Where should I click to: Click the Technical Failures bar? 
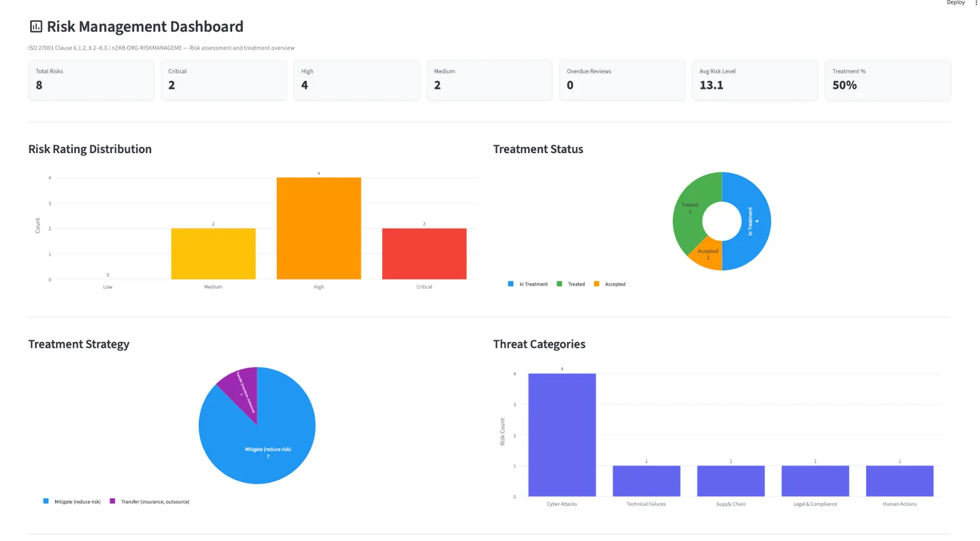[646, 481]
